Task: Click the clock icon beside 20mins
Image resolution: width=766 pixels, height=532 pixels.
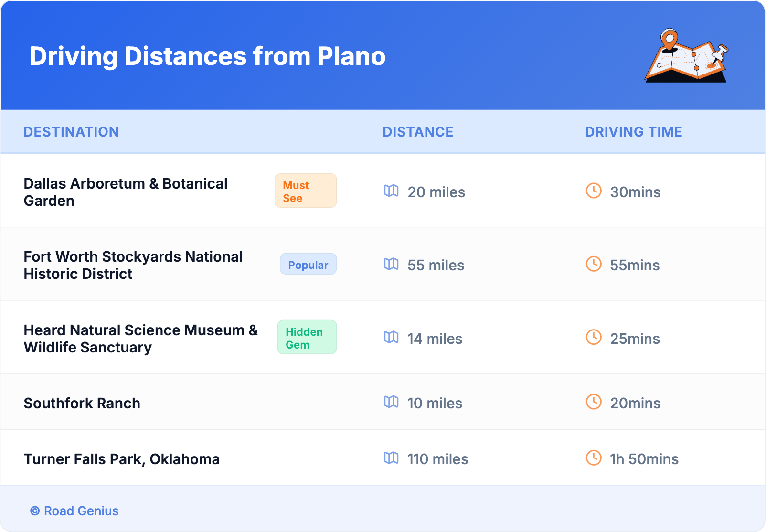Action: pos(594,402)
